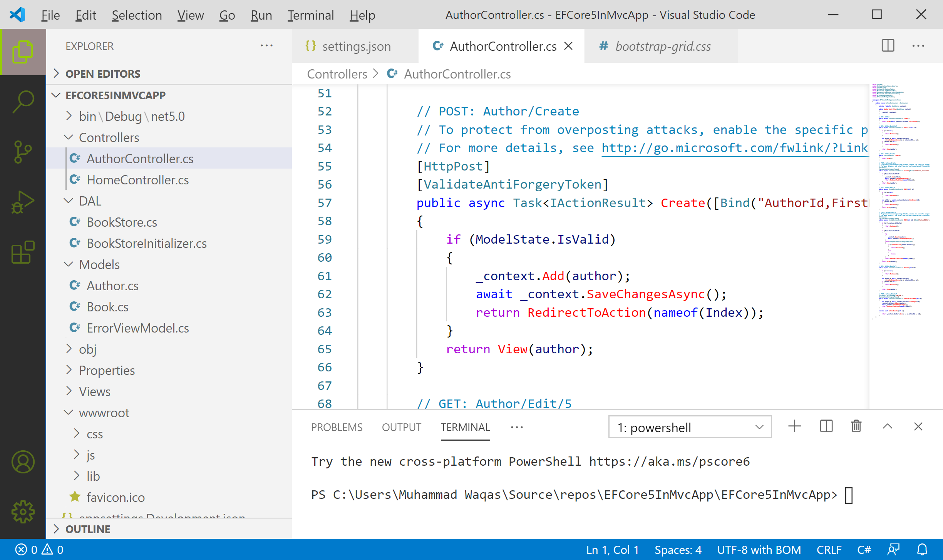Split the editor to the right
Image resolution: width=943 pixels, height=560 pixels.
point(888,46)
